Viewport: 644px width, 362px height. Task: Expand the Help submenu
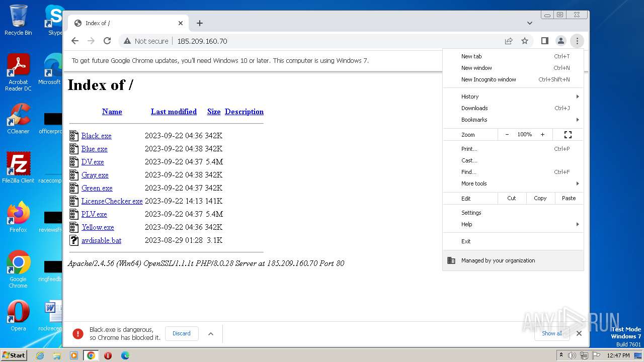(x=513, y=224)
